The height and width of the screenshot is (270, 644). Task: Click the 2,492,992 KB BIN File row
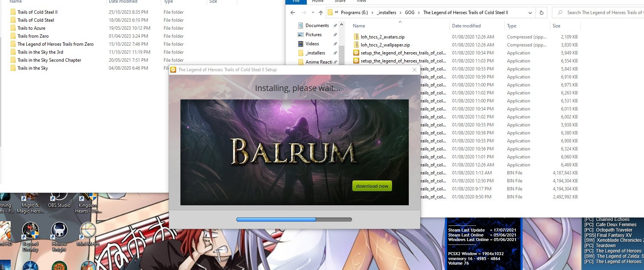(x=499, y=197)
